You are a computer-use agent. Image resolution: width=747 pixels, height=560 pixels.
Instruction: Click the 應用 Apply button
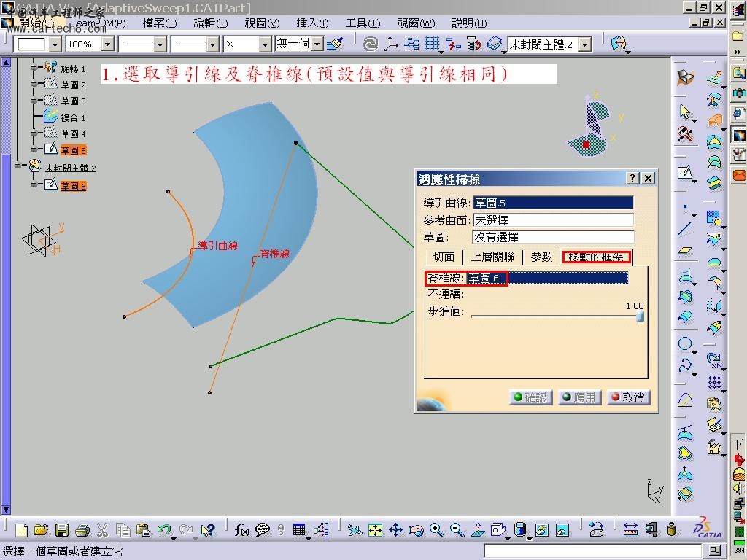[580, 397]
